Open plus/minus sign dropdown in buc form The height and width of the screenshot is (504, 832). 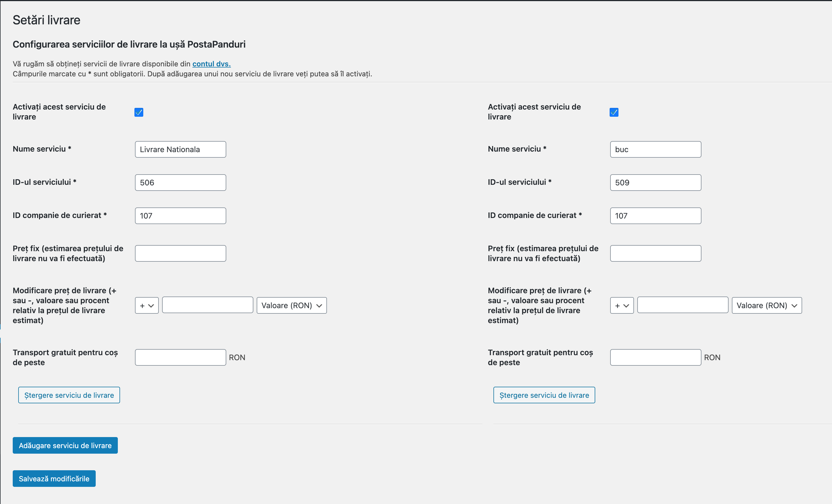[x=622, y=305]
